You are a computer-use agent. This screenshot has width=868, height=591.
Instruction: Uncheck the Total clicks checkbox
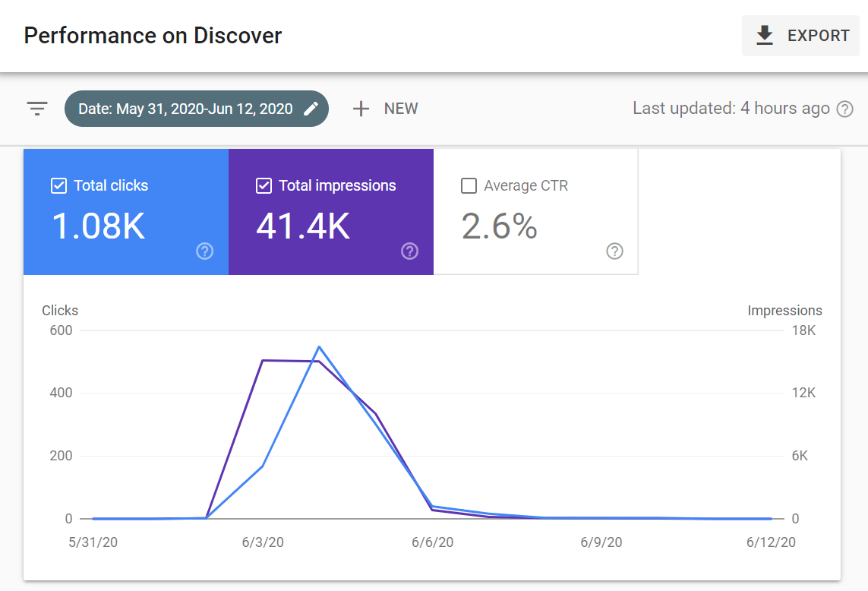point(58,185)
